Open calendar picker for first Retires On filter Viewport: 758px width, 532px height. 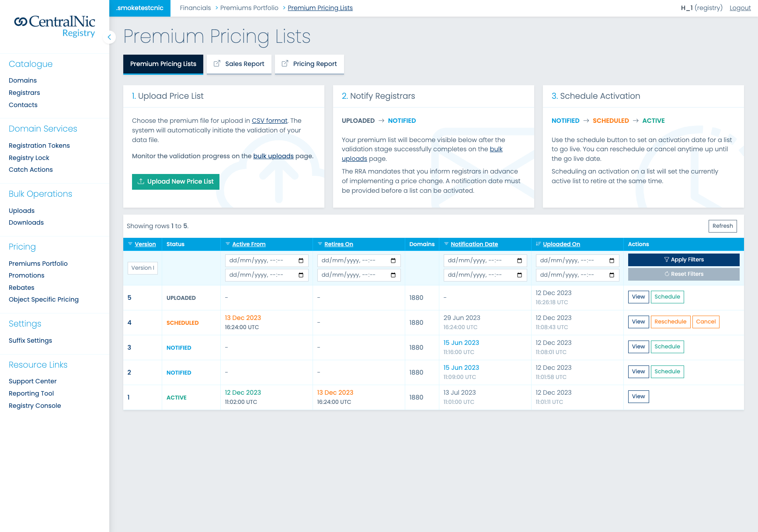[x=393, y=261]
